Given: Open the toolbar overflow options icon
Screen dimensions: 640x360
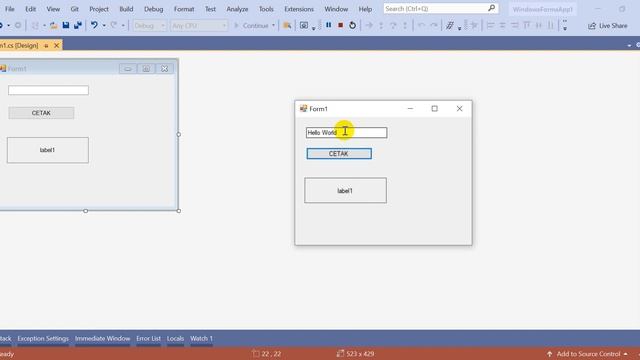Looking at the screenshot, I should [565, 25].
